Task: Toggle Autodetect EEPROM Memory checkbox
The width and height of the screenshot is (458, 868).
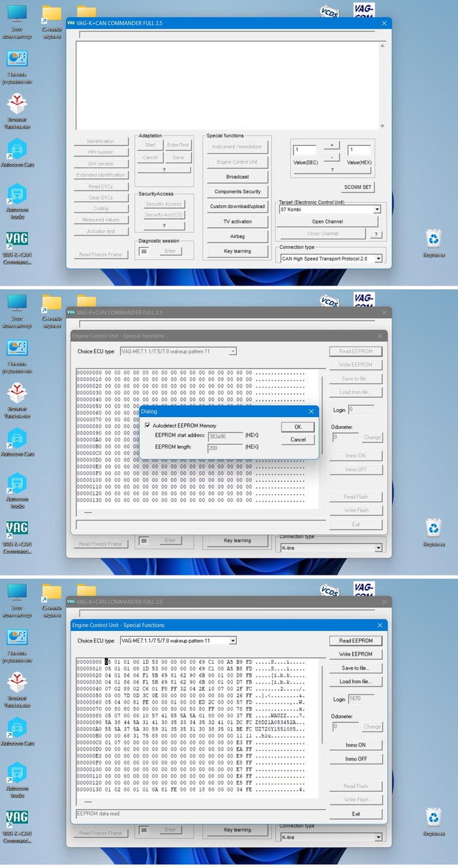Action: (148, 425)
